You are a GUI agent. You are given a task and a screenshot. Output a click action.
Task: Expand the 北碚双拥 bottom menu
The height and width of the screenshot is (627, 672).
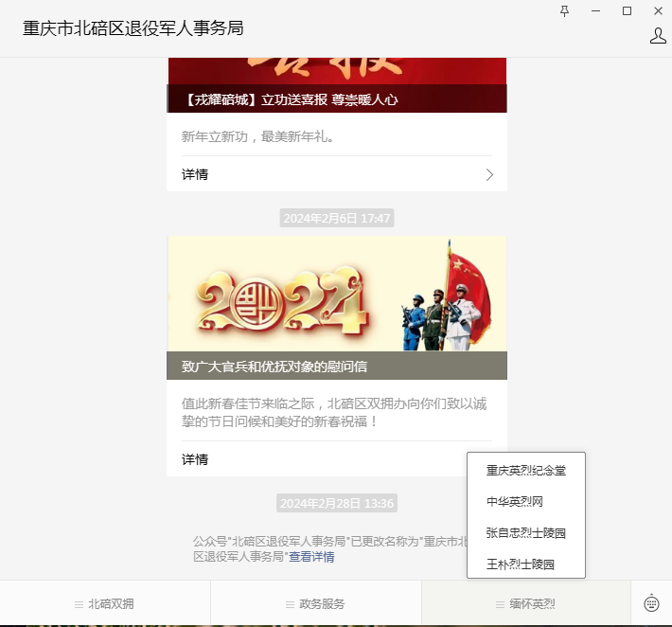(105, 603)
